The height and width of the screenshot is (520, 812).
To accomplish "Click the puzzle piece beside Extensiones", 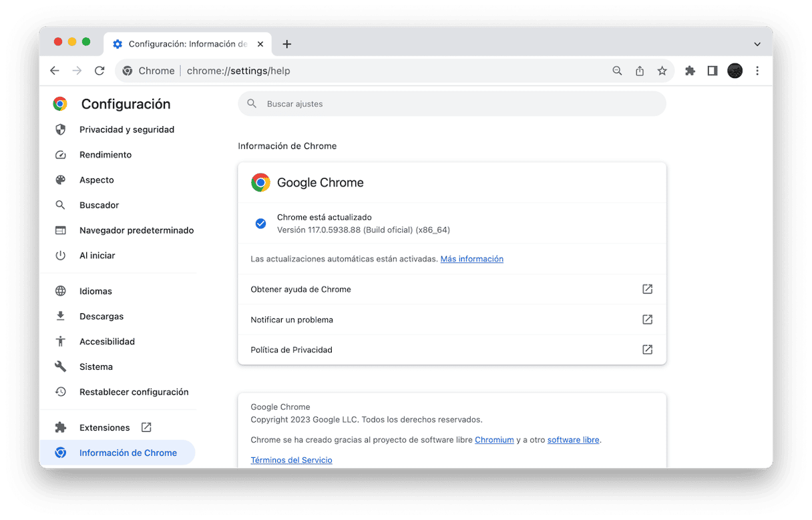I will (61, 427).
